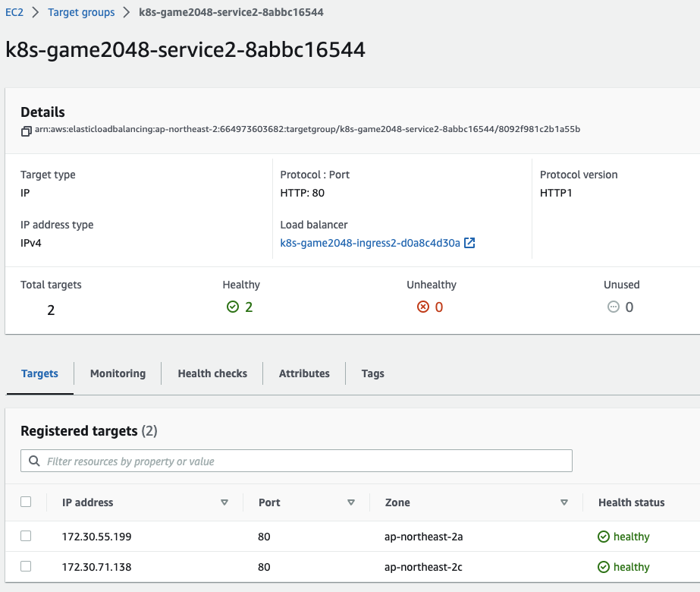Click zone cell ap-northeast-2a
The height and width of the screenshot is (592, 700).
(x=424, y=537)
